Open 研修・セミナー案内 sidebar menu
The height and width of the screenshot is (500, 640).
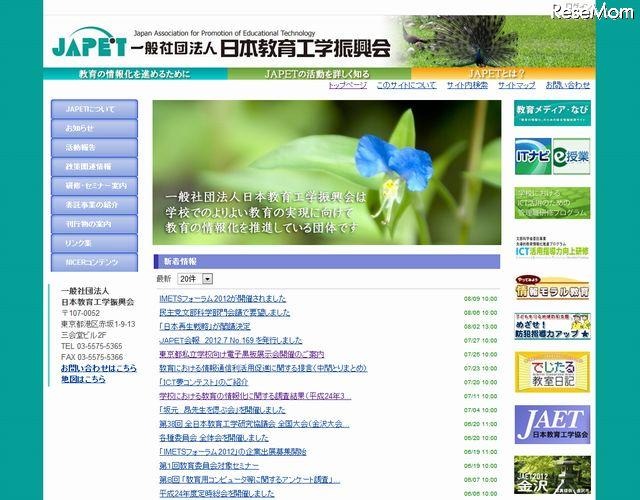click(94, 186)
